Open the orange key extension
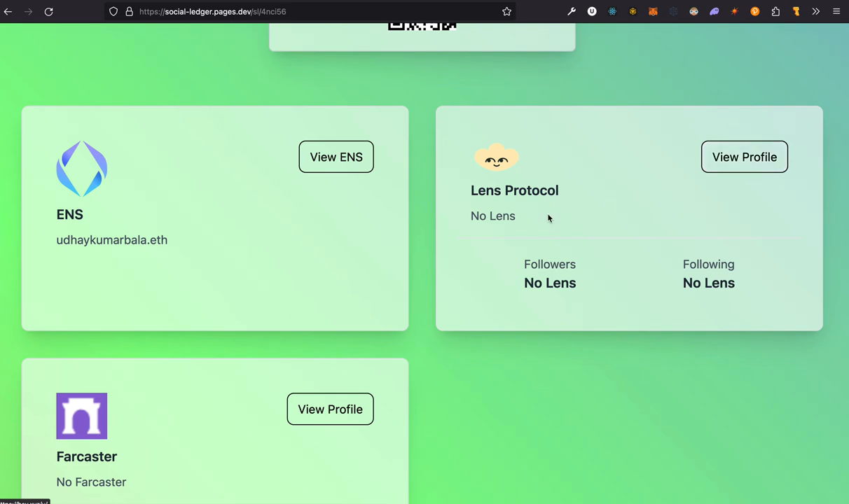The width and height of the screenshot is (849, 504). [x=796, y=12]
